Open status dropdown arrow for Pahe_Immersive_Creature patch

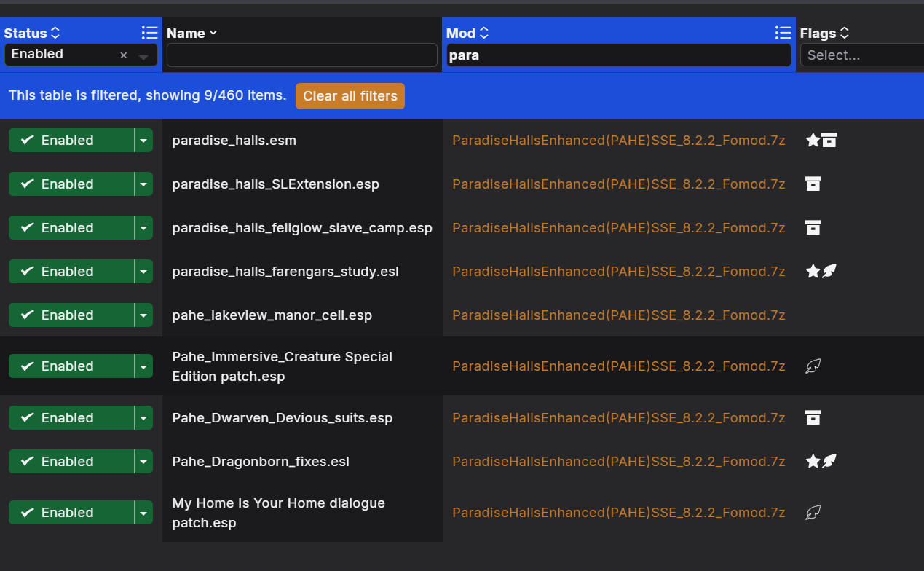(x=143, y=366)
